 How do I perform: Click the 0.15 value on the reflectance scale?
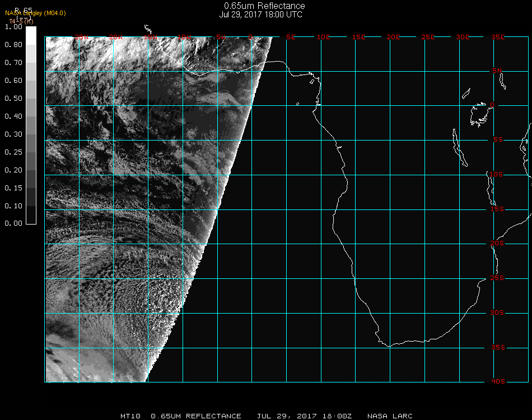[x=13, y=188]
